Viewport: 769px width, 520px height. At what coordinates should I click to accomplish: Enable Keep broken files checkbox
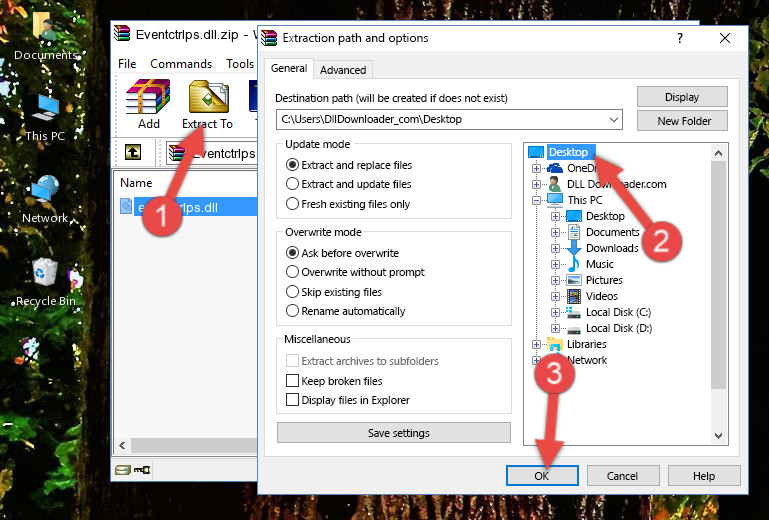click(x=292, y=381)
